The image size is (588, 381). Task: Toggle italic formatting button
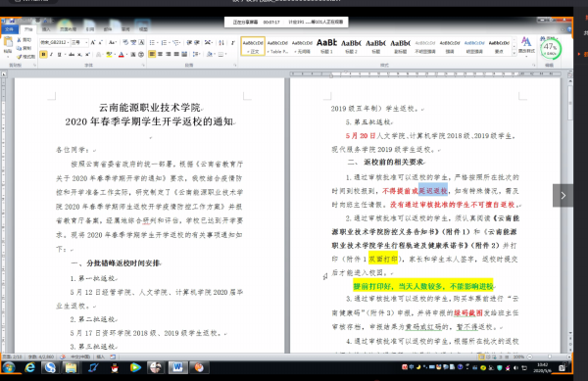coord(51,55)
